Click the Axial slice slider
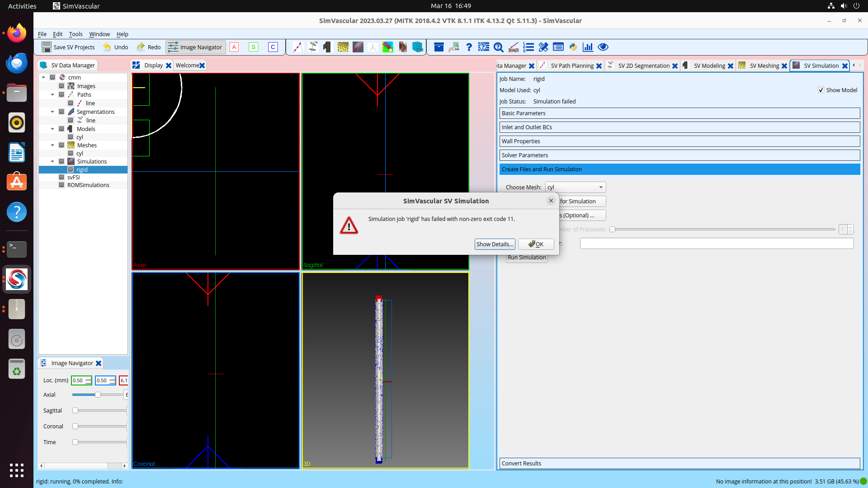The width and height of the screenshot is (868, 488). click(x=98, y=394)
